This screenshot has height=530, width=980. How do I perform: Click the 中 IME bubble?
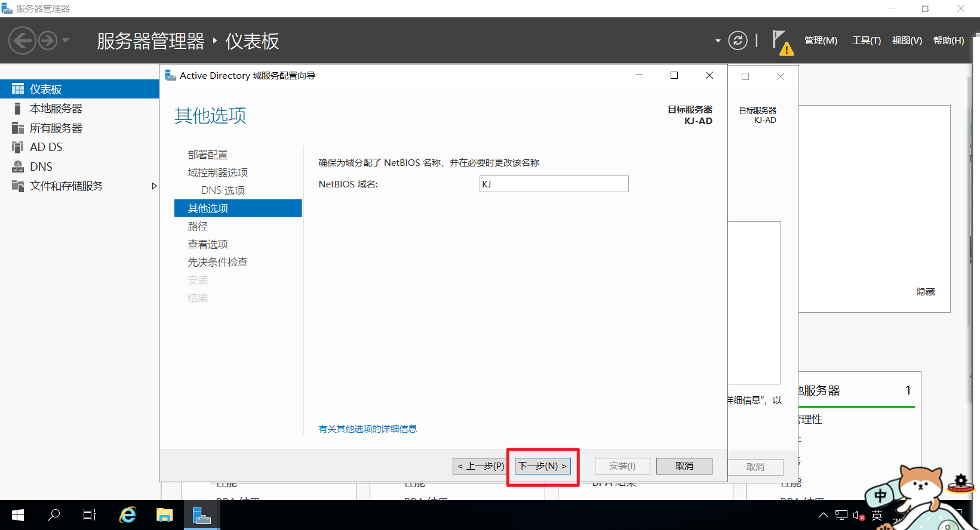pyautogui.click(x=880, y=495)
